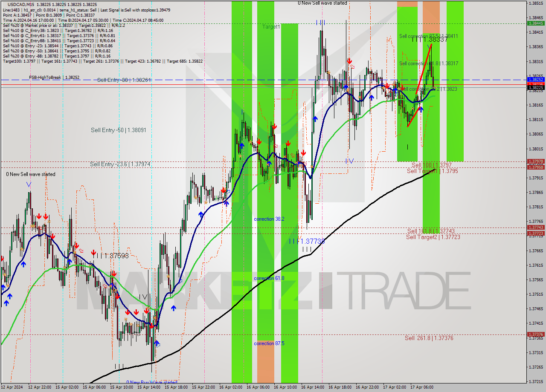Select 'Sell correction 61.8 | 1.38317' label
The width and height of the screenshot is (546, 392).
[x=429, y=63]
